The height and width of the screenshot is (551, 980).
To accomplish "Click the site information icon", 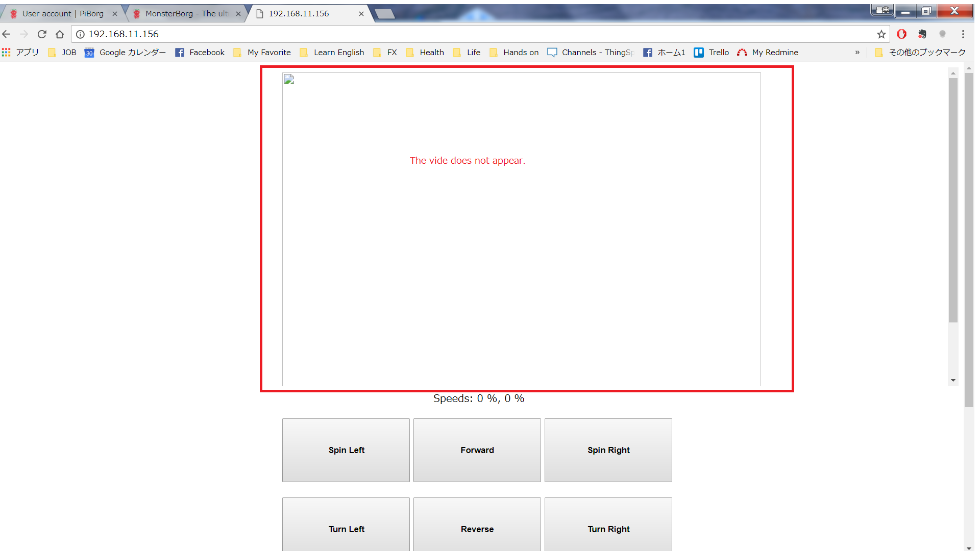I will (80, 34).
